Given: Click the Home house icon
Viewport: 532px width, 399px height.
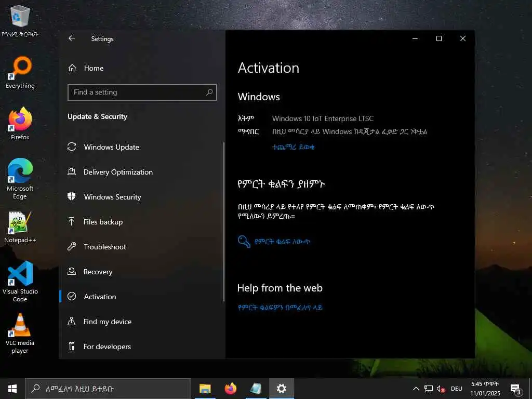Looking at the screenshot, I should point(72,68).
